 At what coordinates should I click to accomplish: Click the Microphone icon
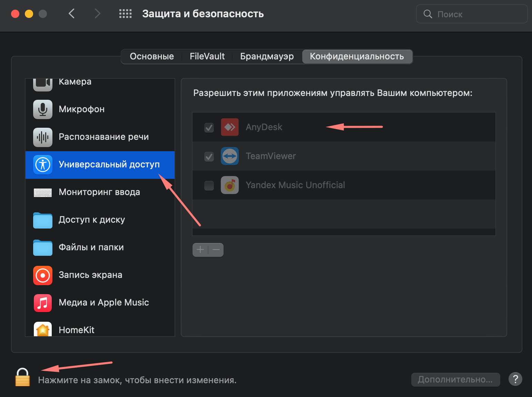(x=43, y=109)
